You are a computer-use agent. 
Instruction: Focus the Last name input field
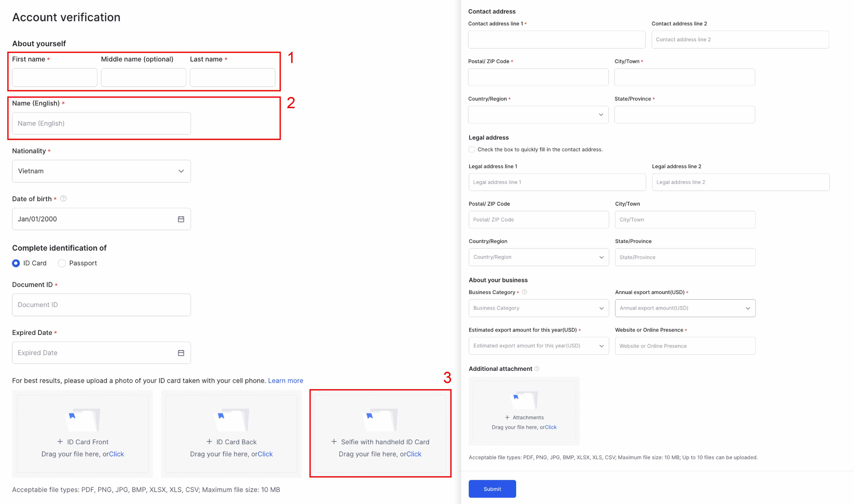coord(233,77)
